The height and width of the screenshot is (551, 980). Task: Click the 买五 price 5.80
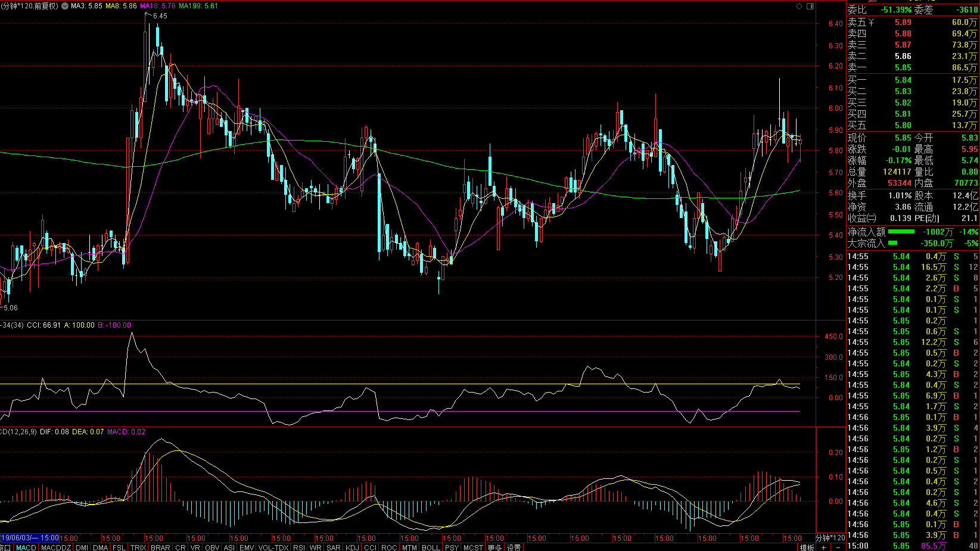pyautogui.click(x=903, y=126)
